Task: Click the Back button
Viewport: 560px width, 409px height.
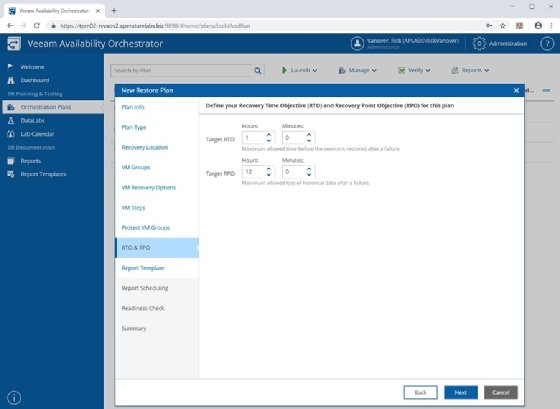Action: coord(420,393)
